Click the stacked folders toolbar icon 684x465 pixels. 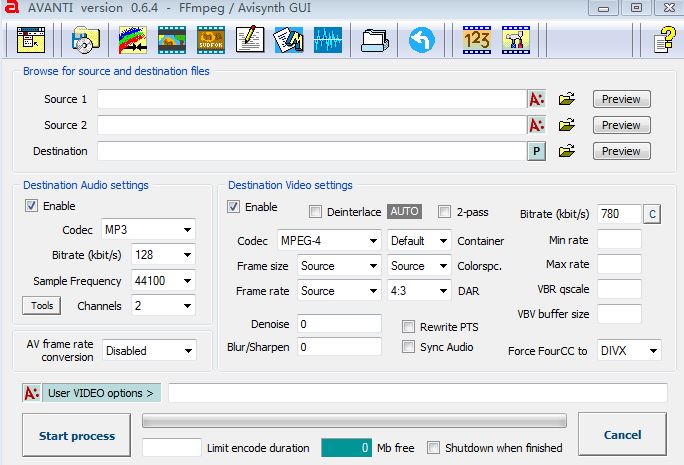(x=375, y=40)
